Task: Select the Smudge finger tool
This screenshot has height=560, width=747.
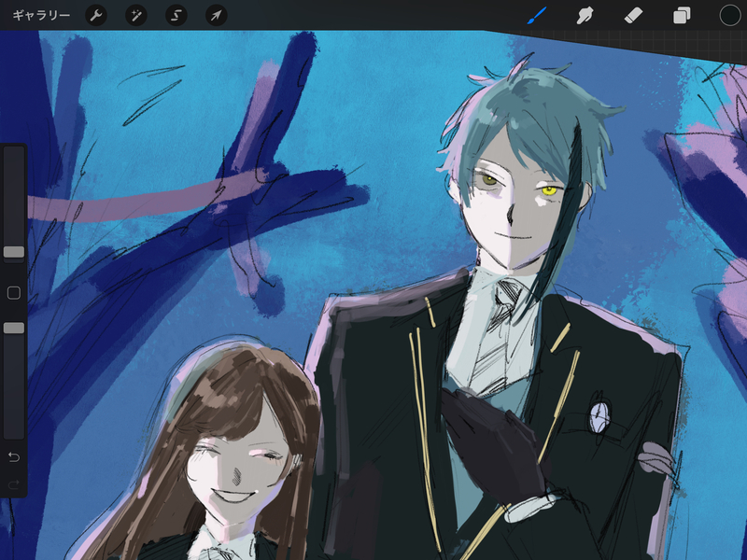Action: (x=585, y=16)
